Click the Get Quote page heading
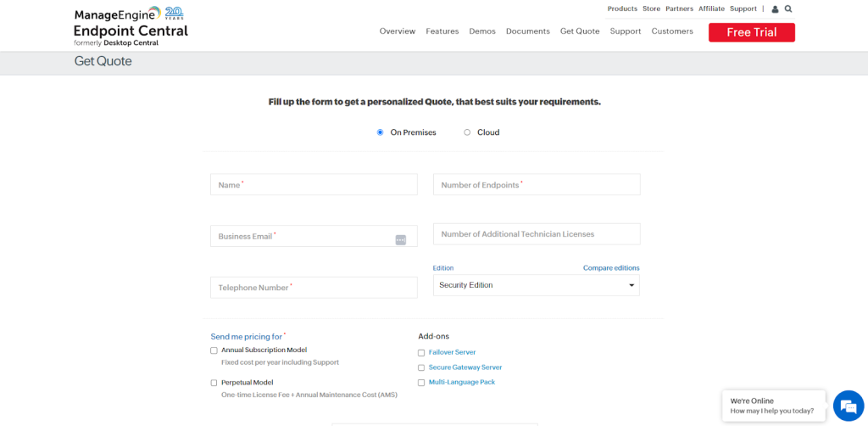 (103, 61)
